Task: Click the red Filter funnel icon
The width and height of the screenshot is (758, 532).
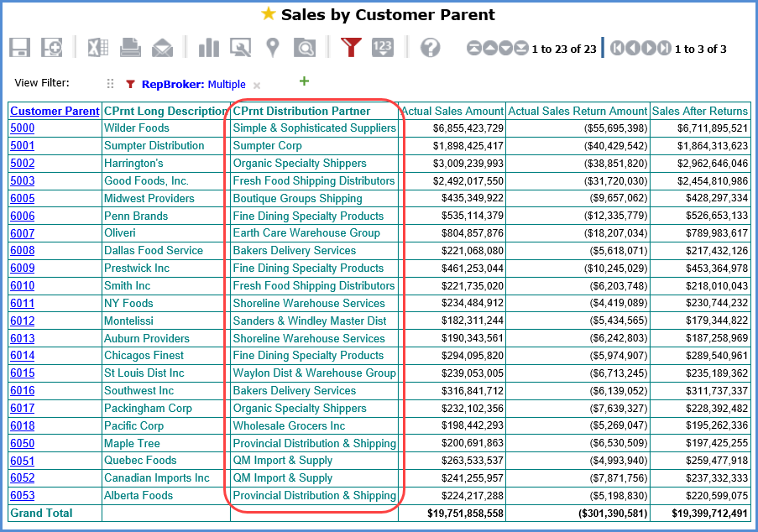Action: (351, 48)
